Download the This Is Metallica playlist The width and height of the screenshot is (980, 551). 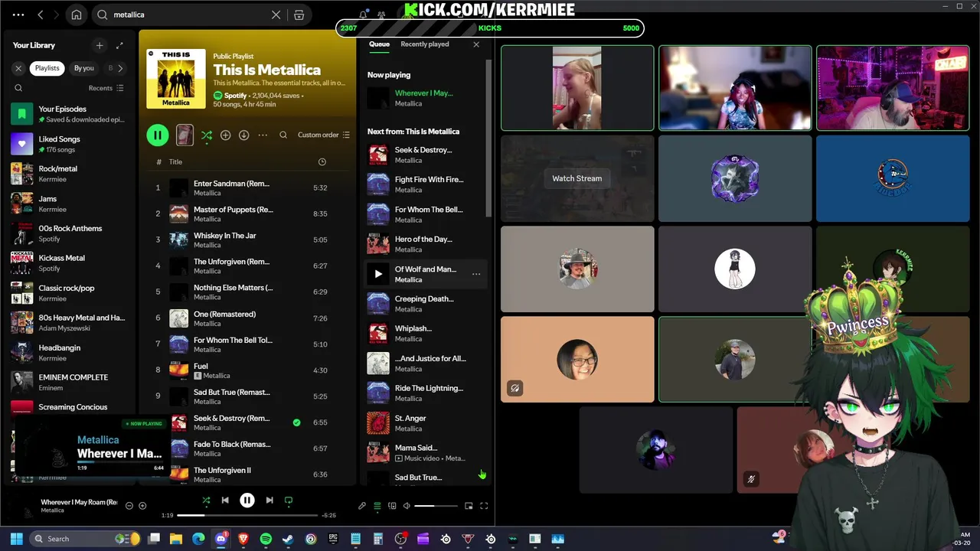243,135
